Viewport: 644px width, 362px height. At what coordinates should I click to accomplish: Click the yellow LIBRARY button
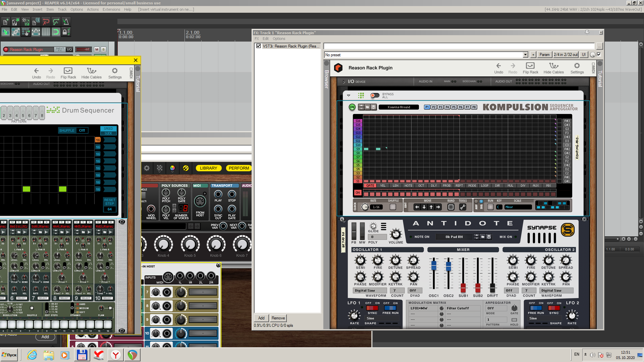208,168
